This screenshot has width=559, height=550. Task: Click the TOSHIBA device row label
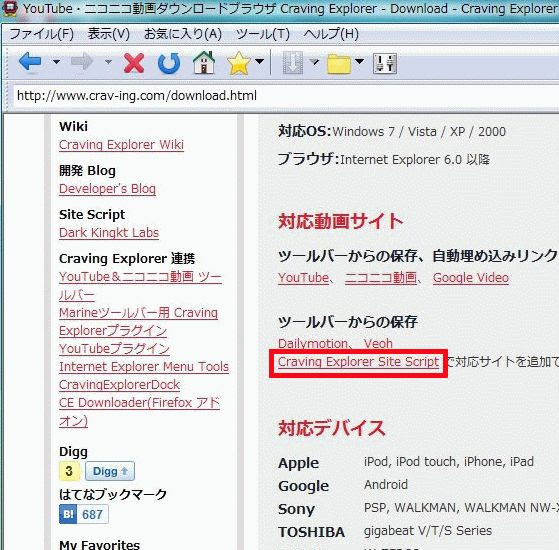point(311,532)
